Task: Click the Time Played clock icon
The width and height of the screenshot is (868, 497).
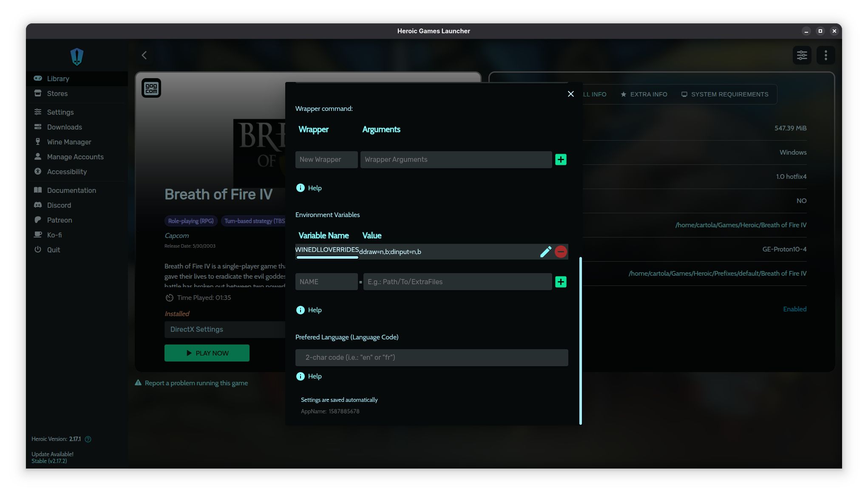Action: coord(170,298)
